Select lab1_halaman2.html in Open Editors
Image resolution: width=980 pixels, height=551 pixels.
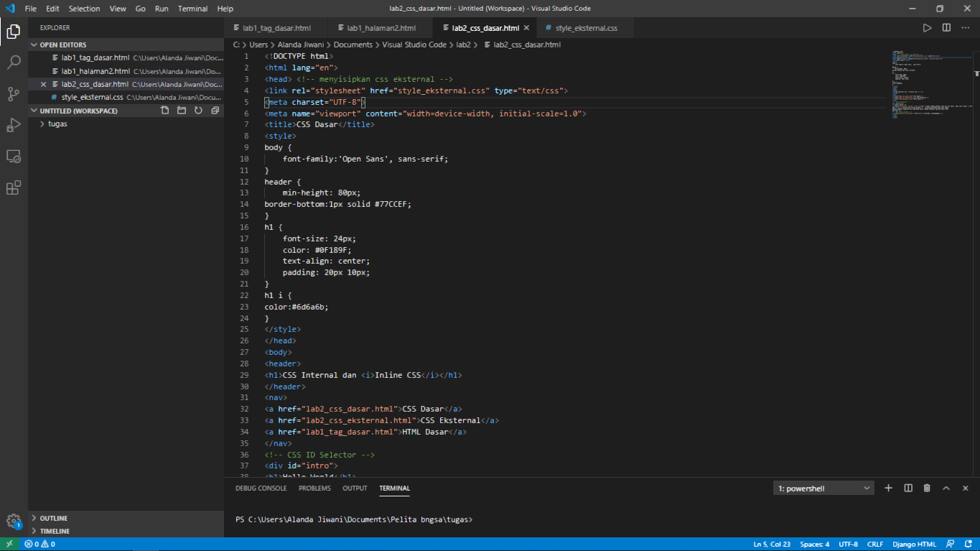[126, 71]
